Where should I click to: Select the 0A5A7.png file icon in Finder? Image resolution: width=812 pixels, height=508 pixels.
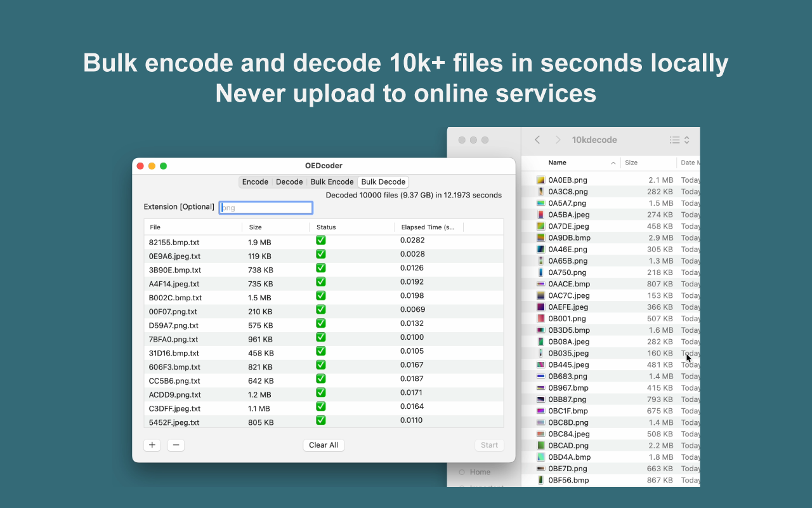541,203
